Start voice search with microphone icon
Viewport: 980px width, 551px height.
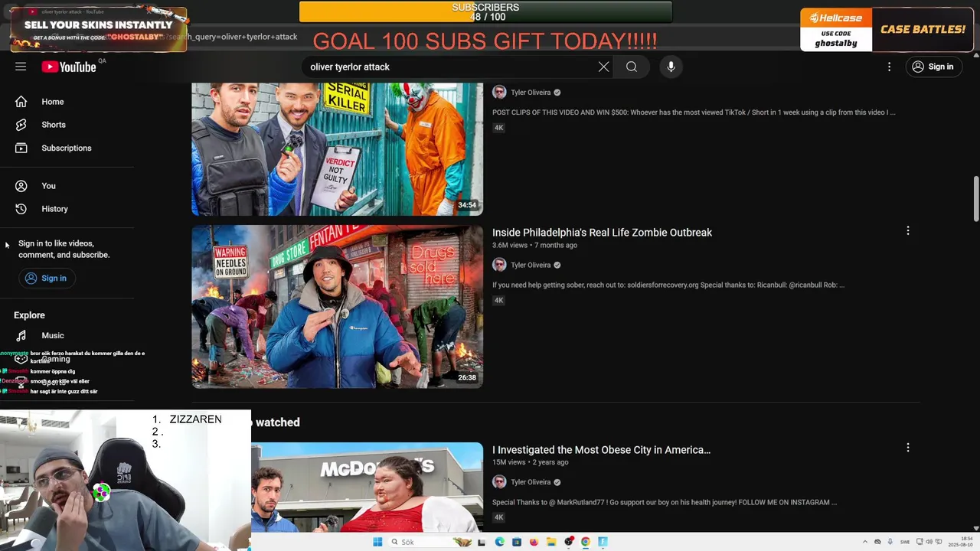[671, 67]
